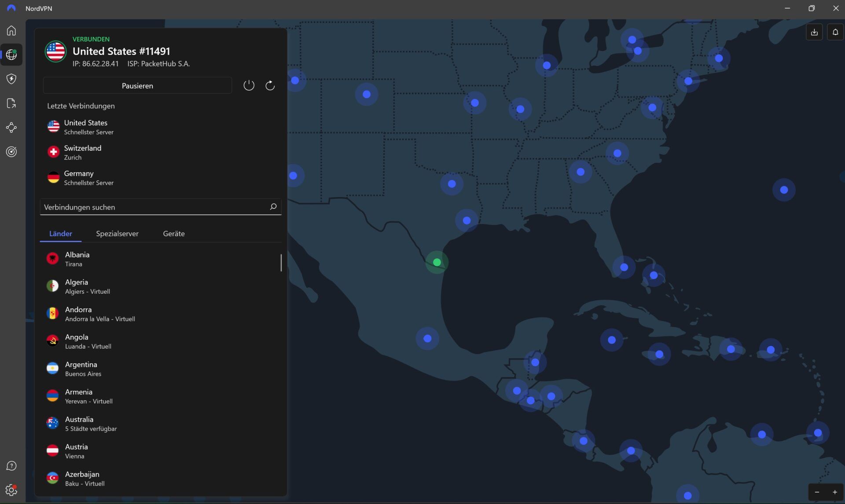Open the downloads icon at top right
Viewport: 845px width, 504px height.
(814, 32)
